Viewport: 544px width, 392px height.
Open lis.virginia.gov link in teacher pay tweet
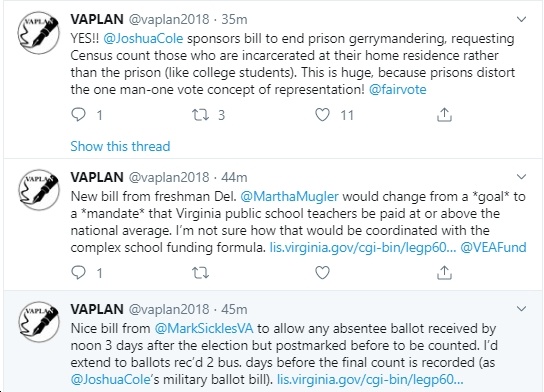tap(363, 247)
